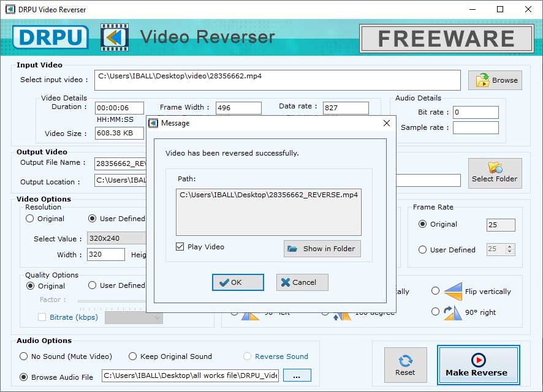Click 'Video has been reversed successfully.' text
543x392 pixels.
pyautogui.click(x=232, y=153)
